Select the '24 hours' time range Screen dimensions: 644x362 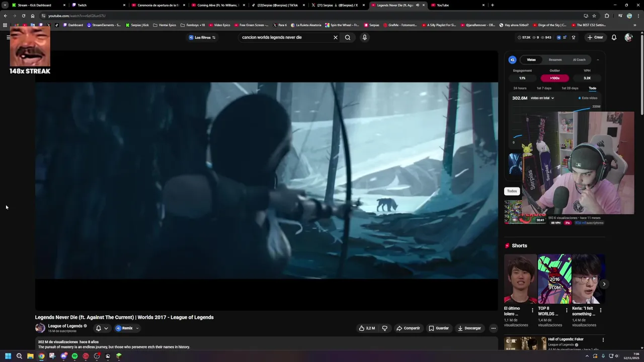click(x=520, y=88)
